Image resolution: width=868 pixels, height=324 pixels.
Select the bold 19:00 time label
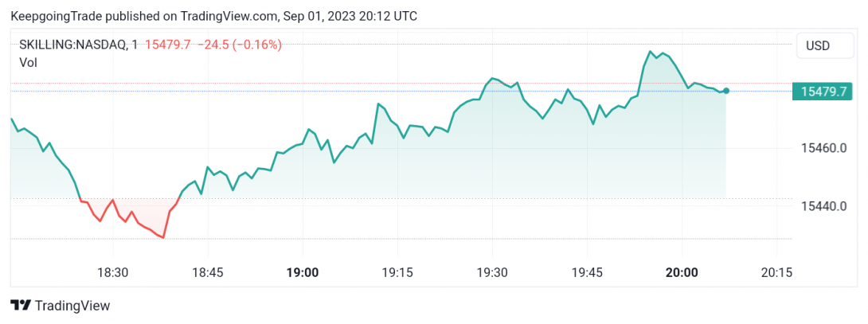[x=303, y=272]
